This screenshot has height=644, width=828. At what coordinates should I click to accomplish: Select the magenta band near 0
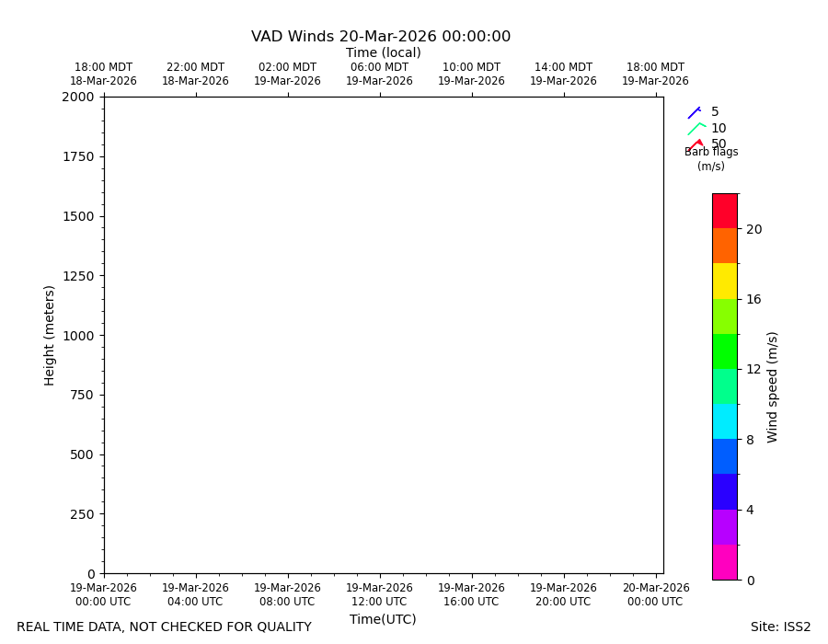(725, 562)
